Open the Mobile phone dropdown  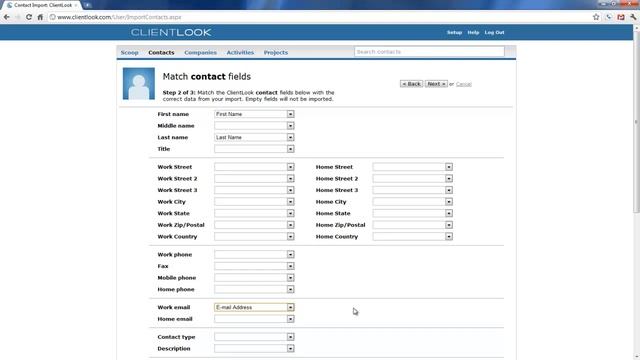click(x=254, y=278)
